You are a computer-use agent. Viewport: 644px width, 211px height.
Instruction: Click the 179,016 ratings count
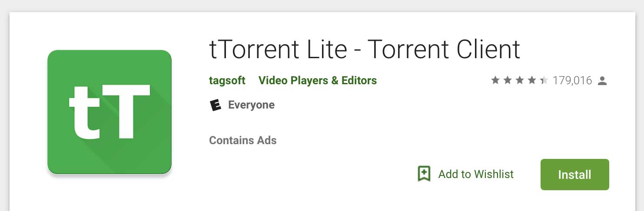572,80
